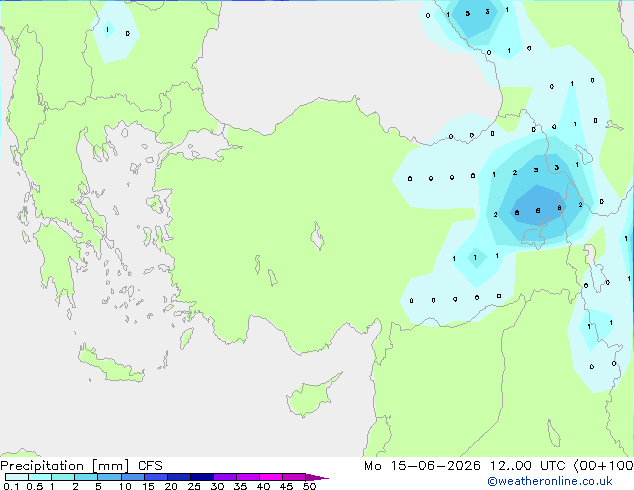Click legend swatch between 35 and 40
The image size is (634, 490).
[x=247, y=477]
